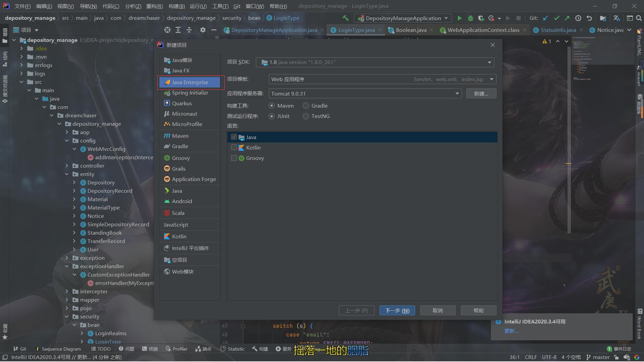Click the Spring Initializr icon in sidebar
644x362 pixels.
(167, 93)
